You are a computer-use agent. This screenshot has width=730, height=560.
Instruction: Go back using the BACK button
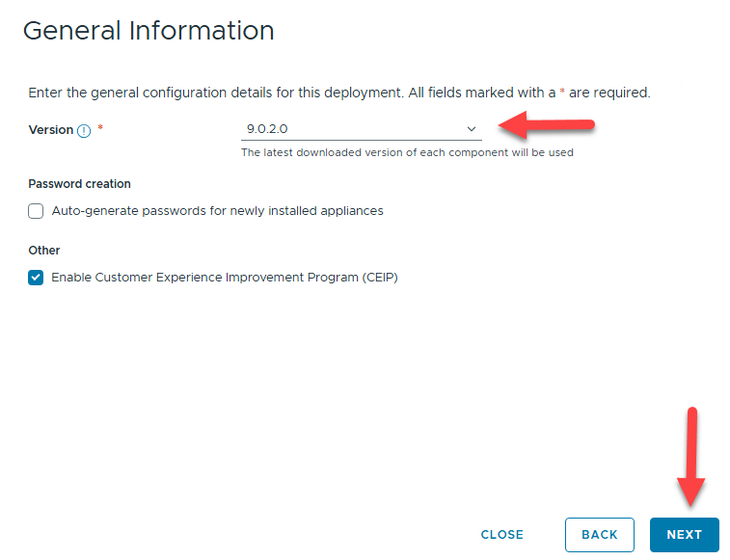click(x=599, y=535)
